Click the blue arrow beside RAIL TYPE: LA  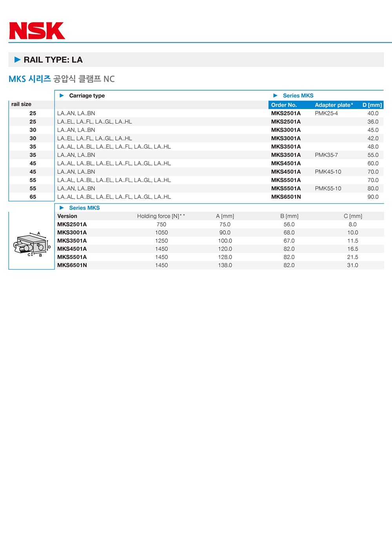tap(17, 60)
